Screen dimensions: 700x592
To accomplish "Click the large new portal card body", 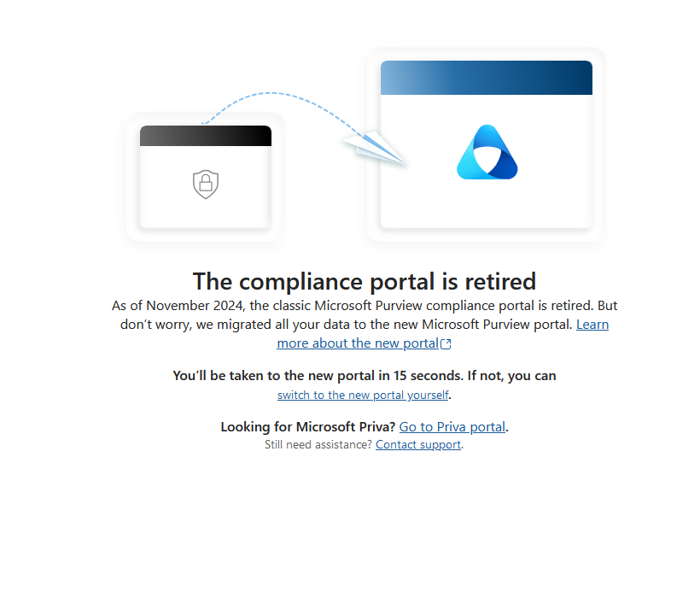I will 487,161.
